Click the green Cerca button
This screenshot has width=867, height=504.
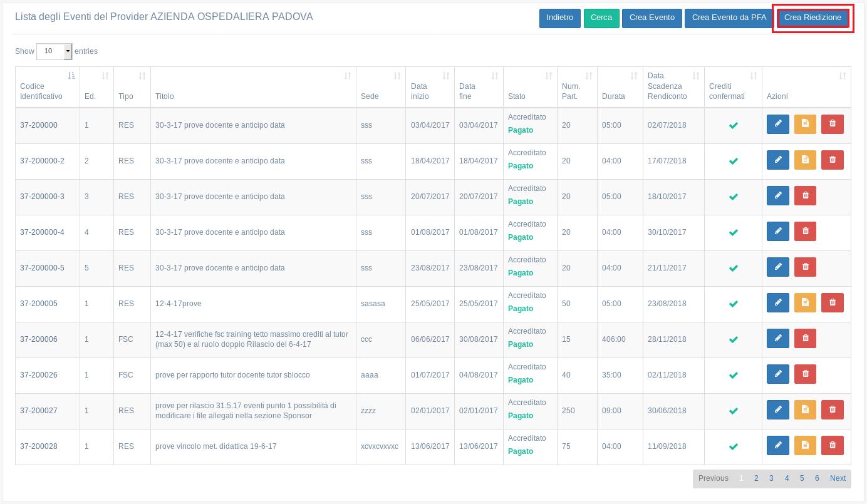coord(601,18)
